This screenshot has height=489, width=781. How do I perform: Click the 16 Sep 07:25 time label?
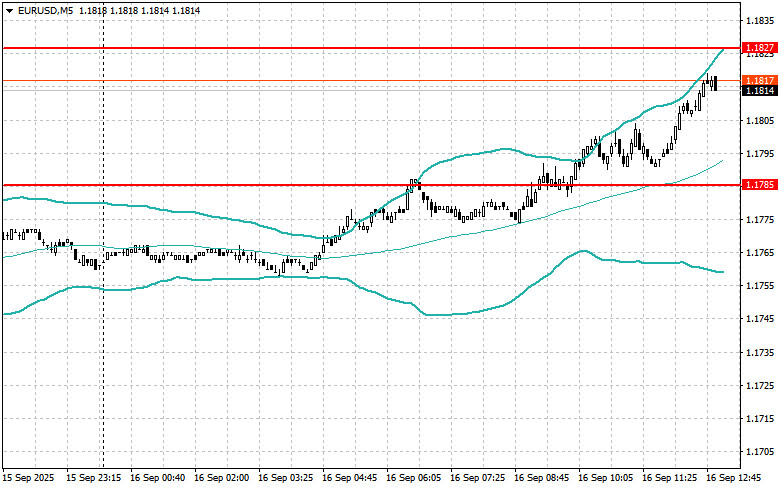coord(477,478)
